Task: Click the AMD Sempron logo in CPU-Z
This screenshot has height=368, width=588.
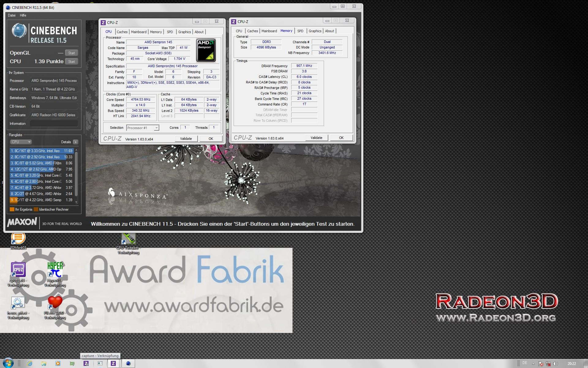Action: click(206, 50)
